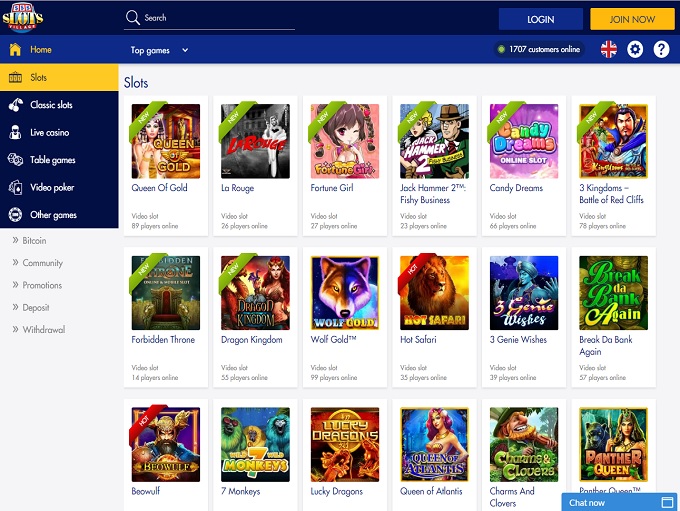
Task: Select Live casino dealer icon
Action: click(x=15, y=132)
